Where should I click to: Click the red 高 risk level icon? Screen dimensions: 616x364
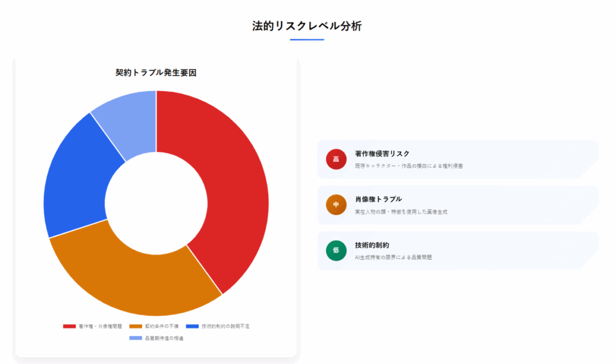point(336,159)
